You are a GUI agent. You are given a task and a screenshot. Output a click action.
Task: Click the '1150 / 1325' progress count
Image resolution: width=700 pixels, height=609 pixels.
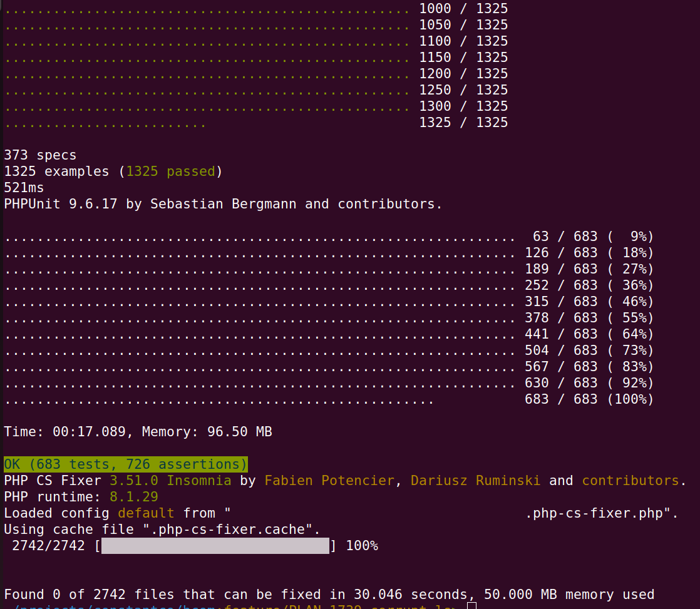[463, 58]
